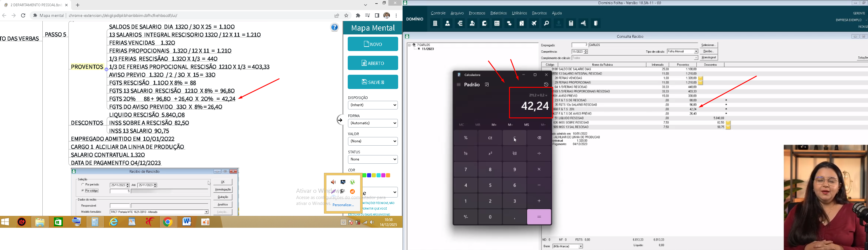The height and width of the screenshot is (250, 868).
Task: Bookmark the page with the star icon
Action: click(346, 15)
